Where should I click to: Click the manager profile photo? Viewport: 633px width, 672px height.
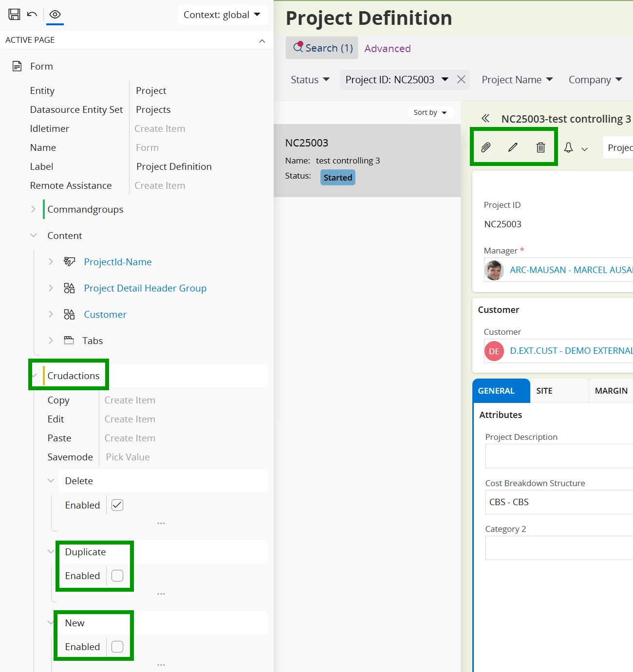pyautogui.click(x=494, y=270)
